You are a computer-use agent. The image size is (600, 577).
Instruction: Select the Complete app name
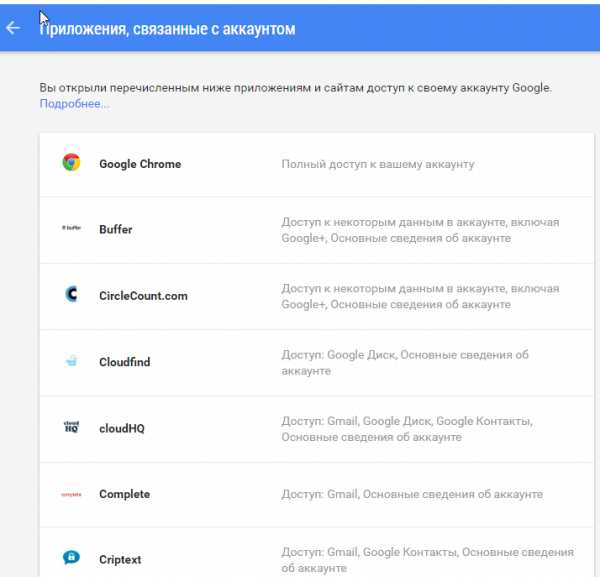pyautogui.click(x=125, y=494)
